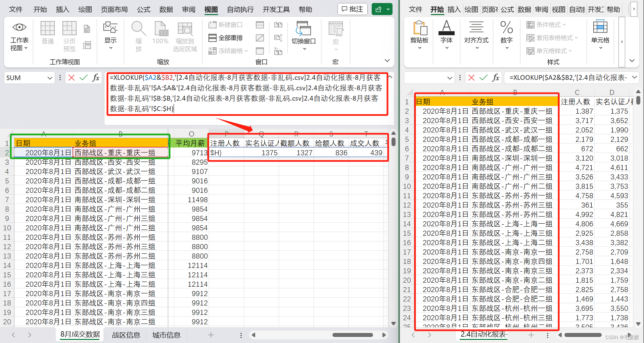Open the 帮助 tab in right window
This screenshot has width=644, height=343.
613,9
